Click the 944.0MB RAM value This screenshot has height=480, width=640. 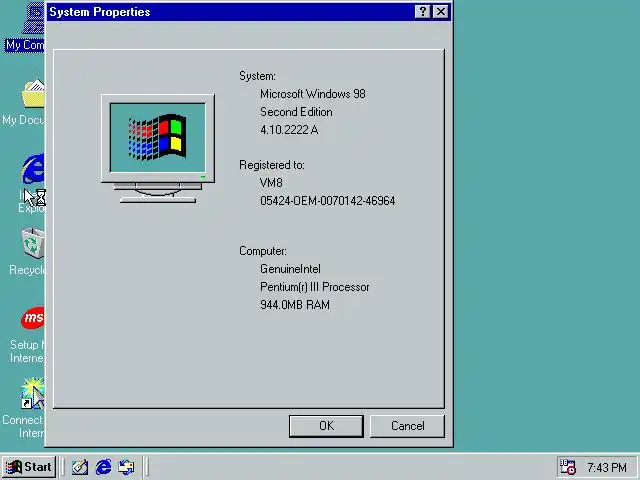295,305
